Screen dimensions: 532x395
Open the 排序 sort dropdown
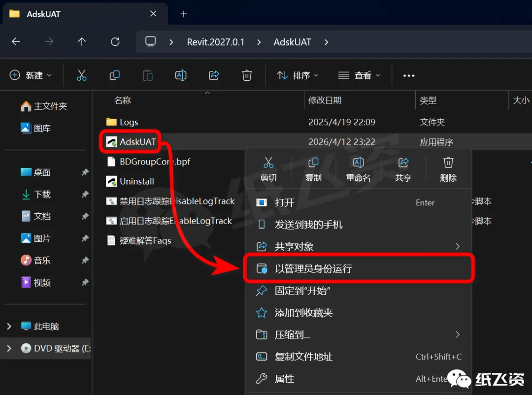point(298,75)
